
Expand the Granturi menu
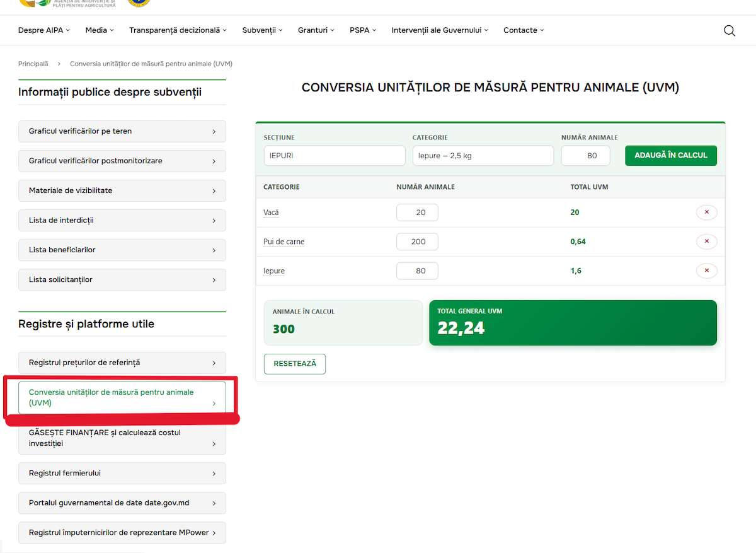[316, 30]
